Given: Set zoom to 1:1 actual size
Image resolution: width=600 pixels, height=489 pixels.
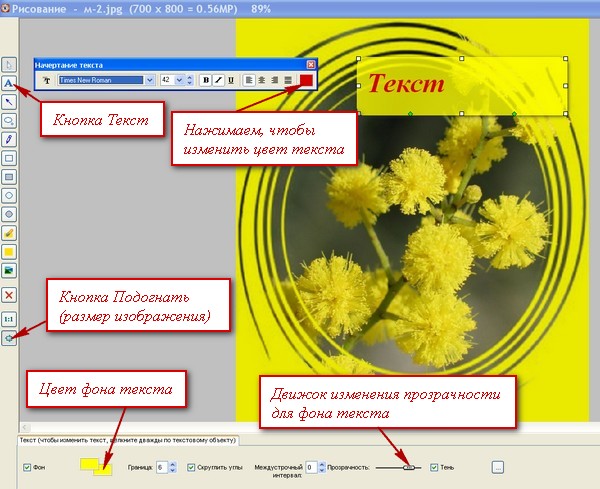Looking at the screenshot, I should [x=9, y=319].
